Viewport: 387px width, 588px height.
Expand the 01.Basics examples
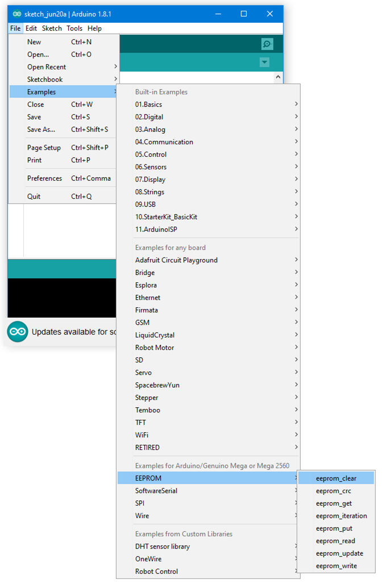(209, 105)
